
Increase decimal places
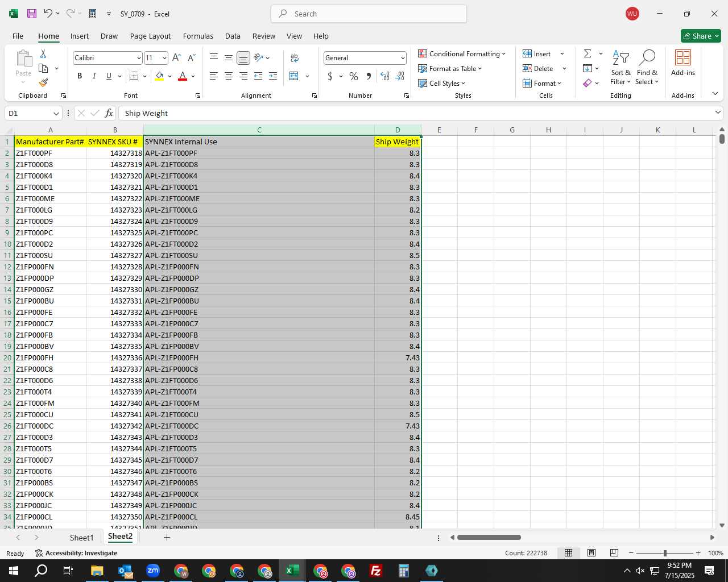coord(385,76)
